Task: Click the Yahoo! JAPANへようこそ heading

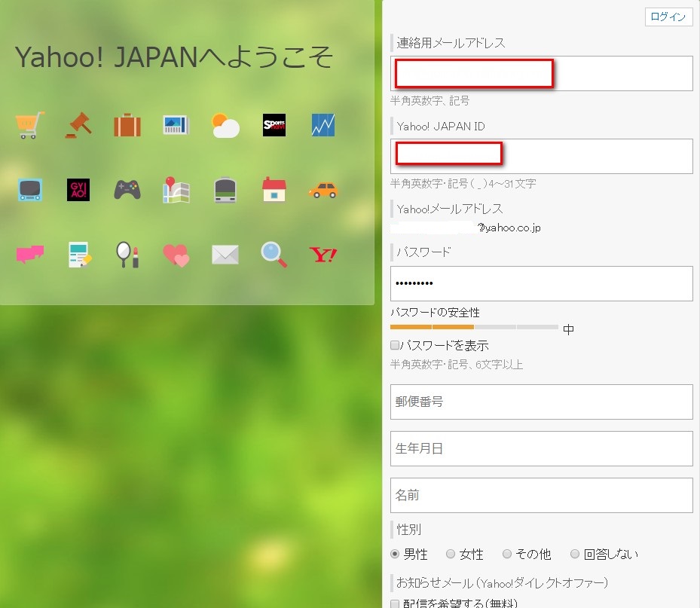Action: click(174, 57)
